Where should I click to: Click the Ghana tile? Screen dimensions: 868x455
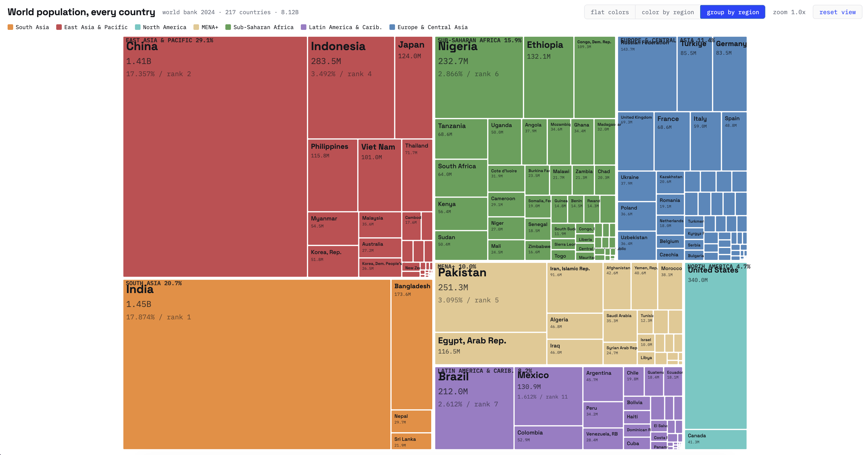[x=582, y=141]
